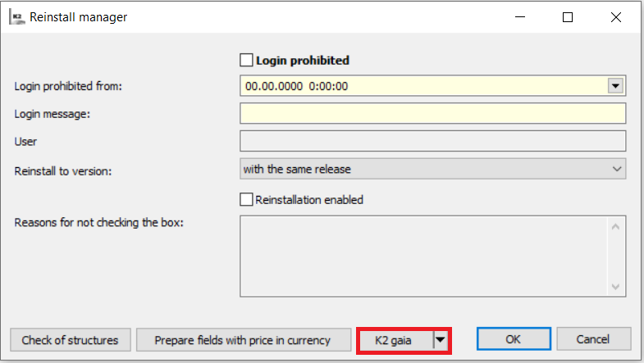Click the Reasons for not checking text area
Viewport: 644px width, 363px height.
[422, 256]
